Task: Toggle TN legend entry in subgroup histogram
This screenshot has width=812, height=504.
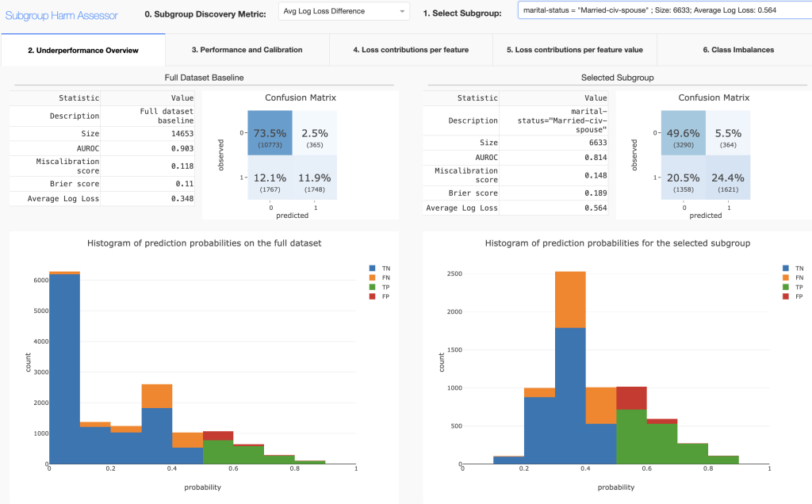Action: tap(793, 268)
